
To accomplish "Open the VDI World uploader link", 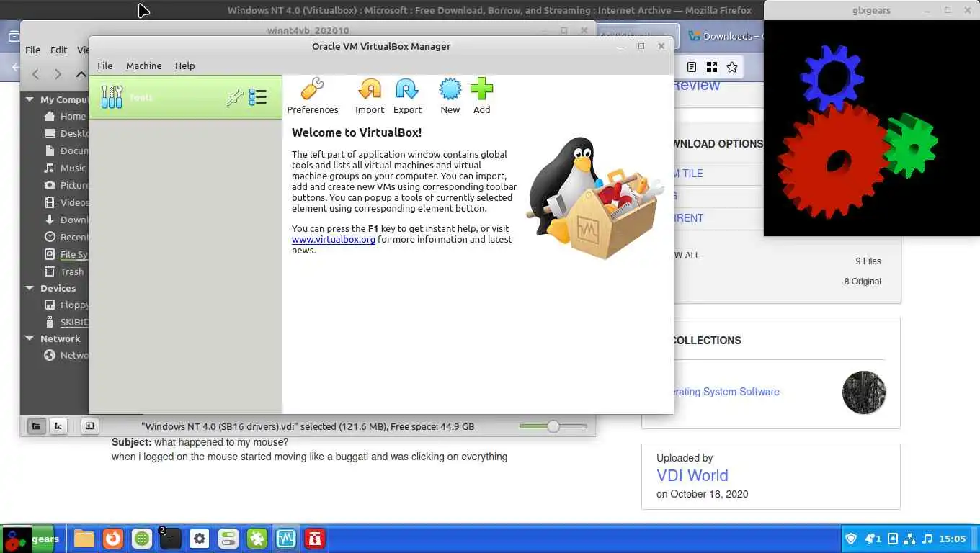I will click(692, 475).
